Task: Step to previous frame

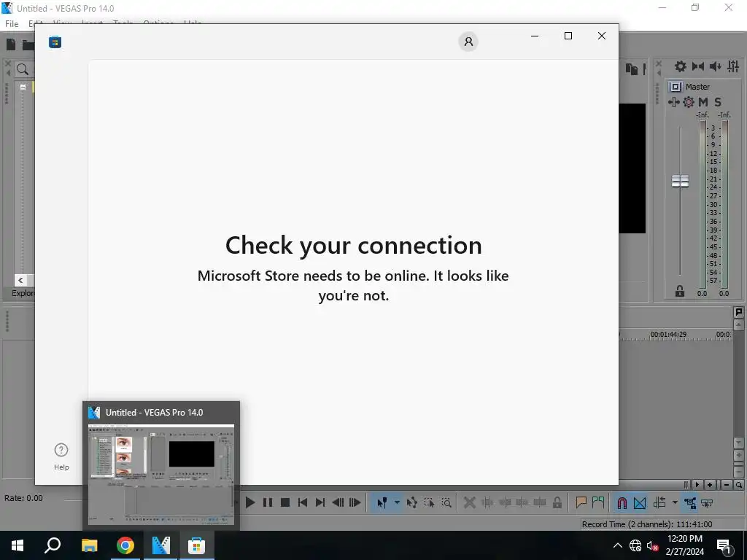Action: click(338, 503)
